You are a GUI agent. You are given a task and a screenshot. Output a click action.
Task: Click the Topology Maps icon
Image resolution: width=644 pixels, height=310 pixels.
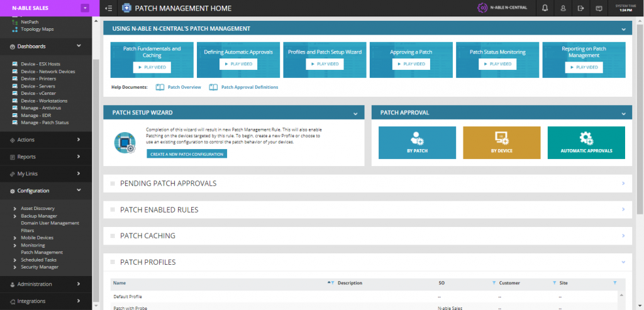(x=15, y=30)
